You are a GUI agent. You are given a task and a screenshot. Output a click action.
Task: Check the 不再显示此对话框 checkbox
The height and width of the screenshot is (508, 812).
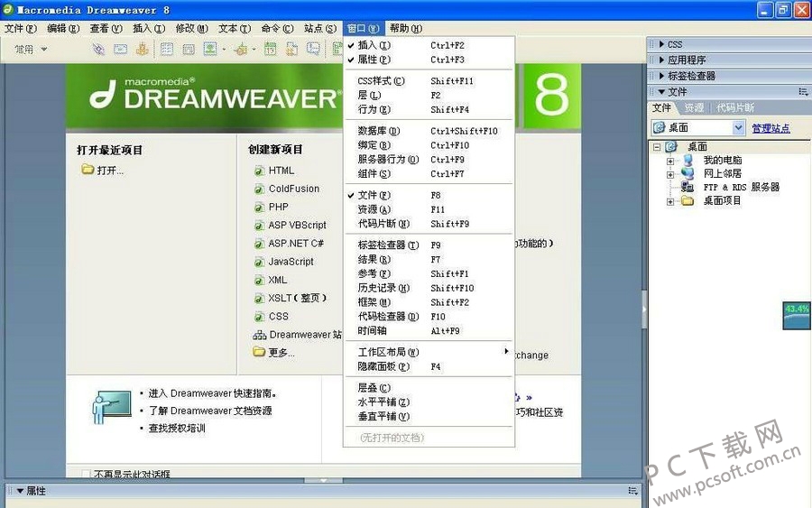[x=86, y=474]
